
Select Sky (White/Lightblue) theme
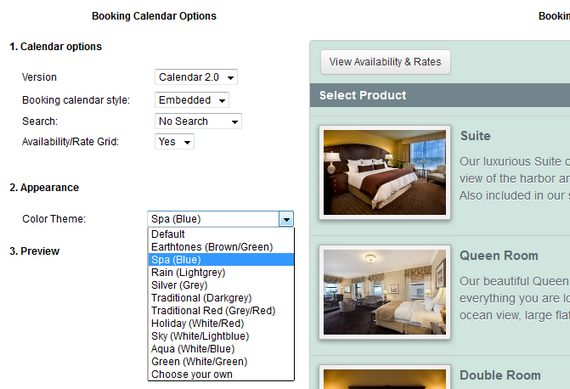pyautogui.click(x=221, y=336)
